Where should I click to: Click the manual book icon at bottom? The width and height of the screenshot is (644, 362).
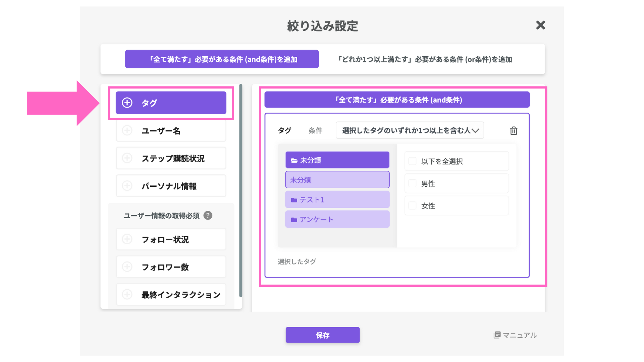tap(497, 335)
